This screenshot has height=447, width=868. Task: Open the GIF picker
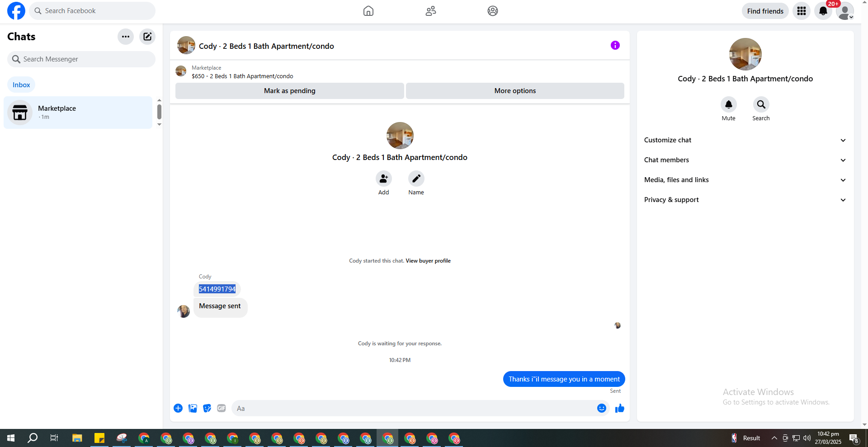[222, 408]
